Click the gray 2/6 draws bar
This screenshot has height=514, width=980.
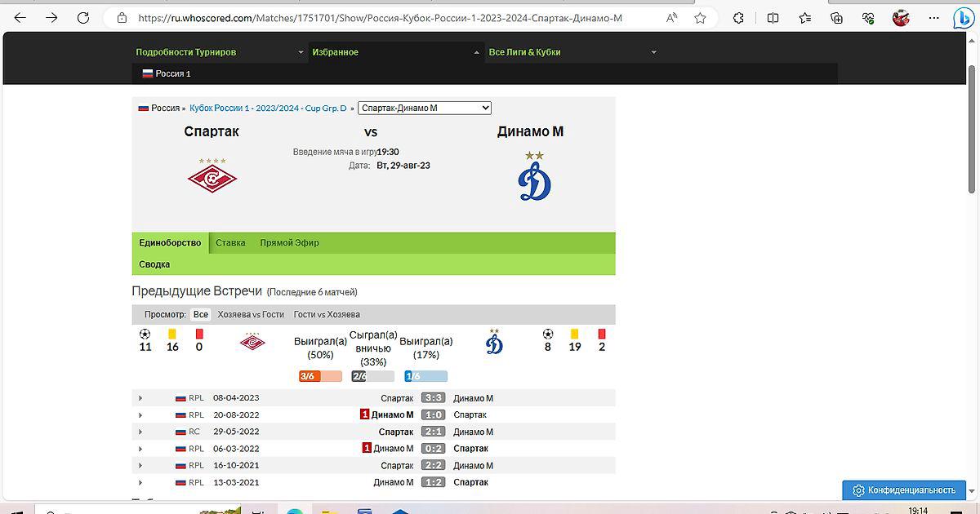click(x=373, y=376)
